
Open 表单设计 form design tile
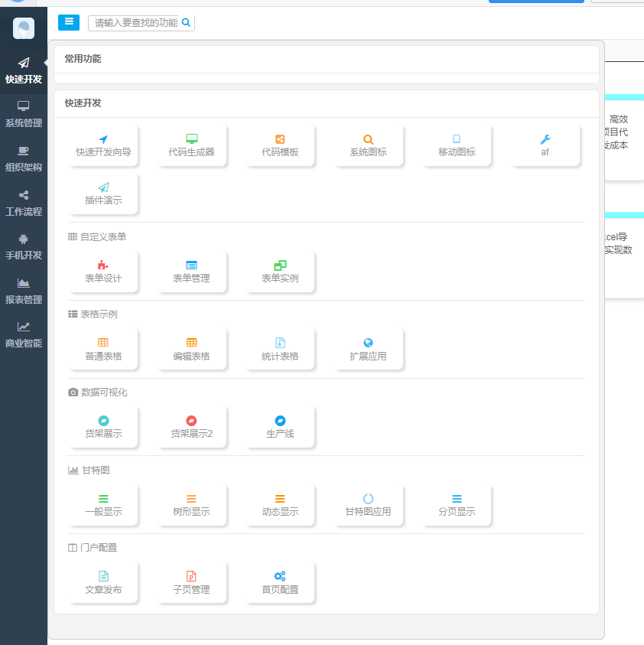[103, 272]
